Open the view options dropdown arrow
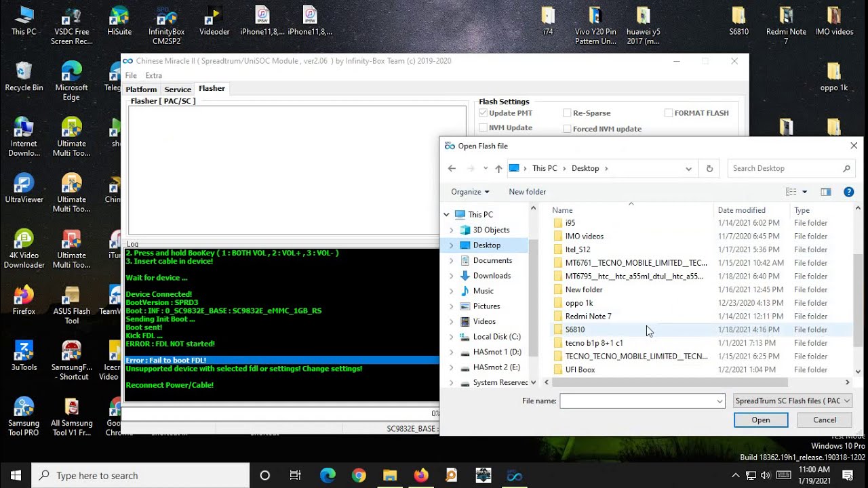The image size is (868, 488). [x=805, y=192]
